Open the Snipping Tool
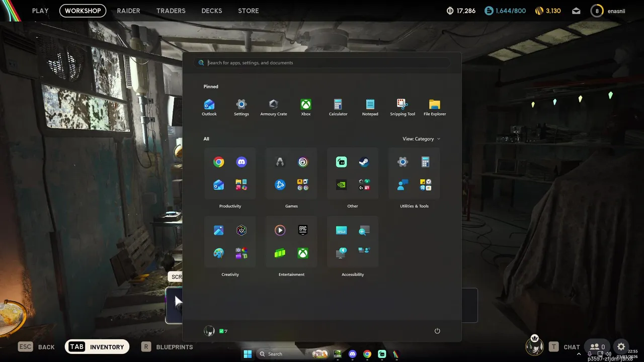 (403, 108)
